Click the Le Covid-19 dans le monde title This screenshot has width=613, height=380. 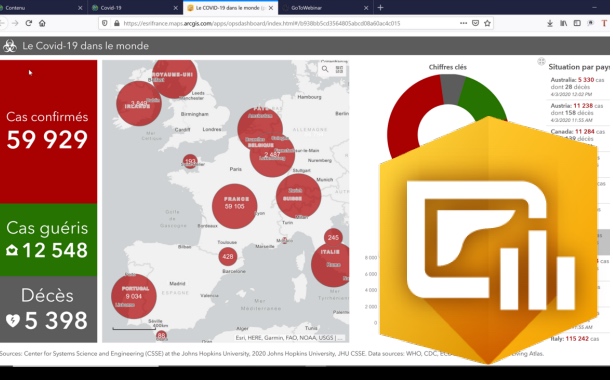(x=86, y=46)
